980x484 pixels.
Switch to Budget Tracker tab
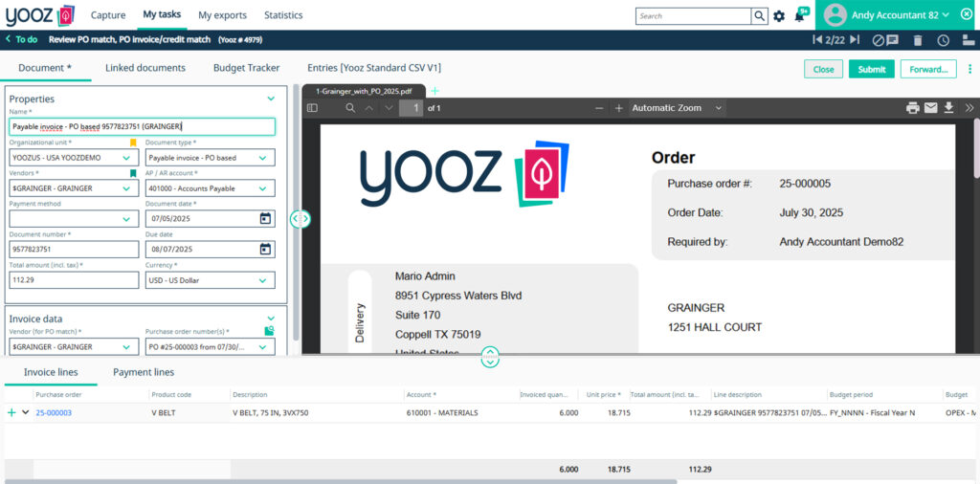[x=246, y=68]
